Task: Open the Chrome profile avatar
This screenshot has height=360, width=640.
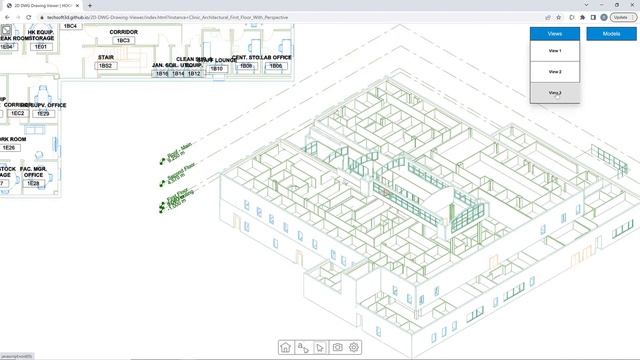Action: click(604, 18)
